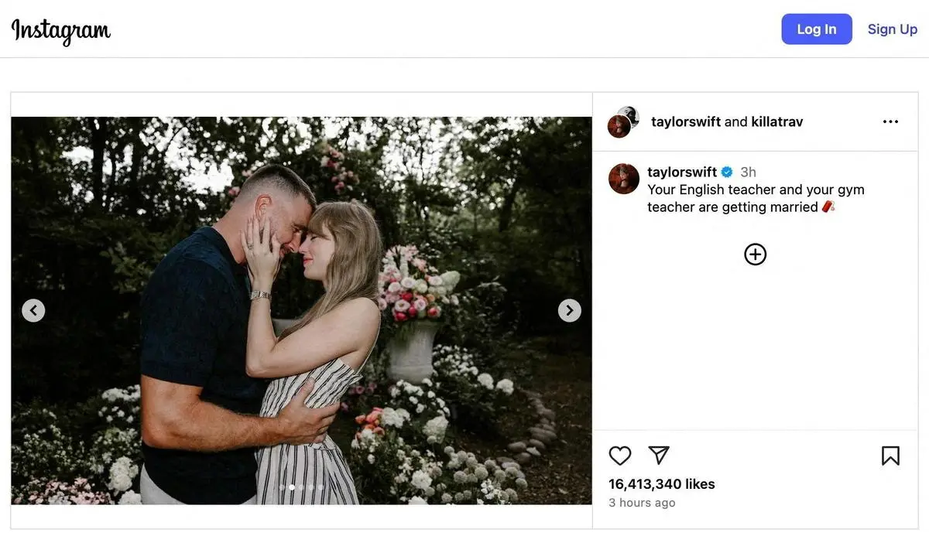The width and height of the screenshot is (929, 560).
Task: Click the profile avatar in the post header
Action: coord(622,121)
